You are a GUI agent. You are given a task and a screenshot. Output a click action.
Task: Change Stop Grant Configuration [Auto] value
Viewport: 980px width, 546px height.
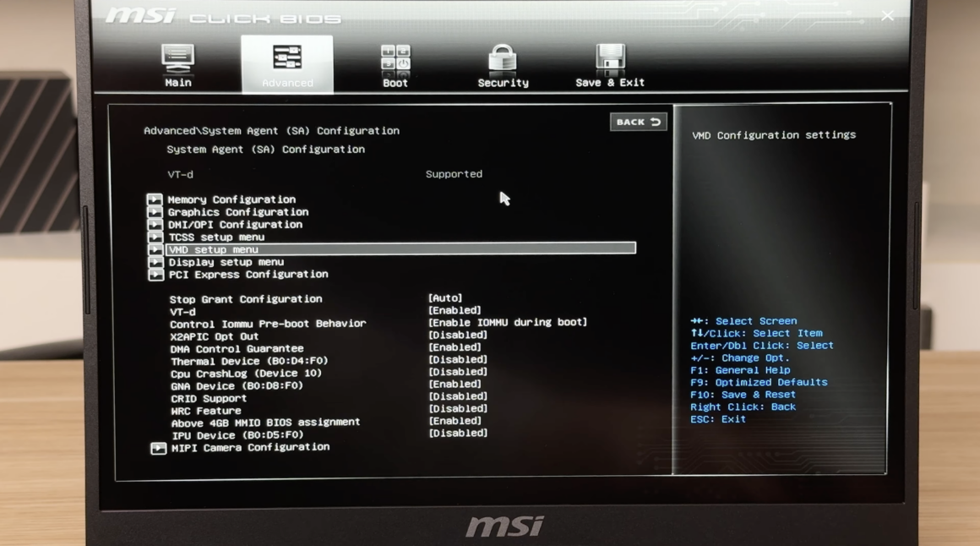coord(445,298)
